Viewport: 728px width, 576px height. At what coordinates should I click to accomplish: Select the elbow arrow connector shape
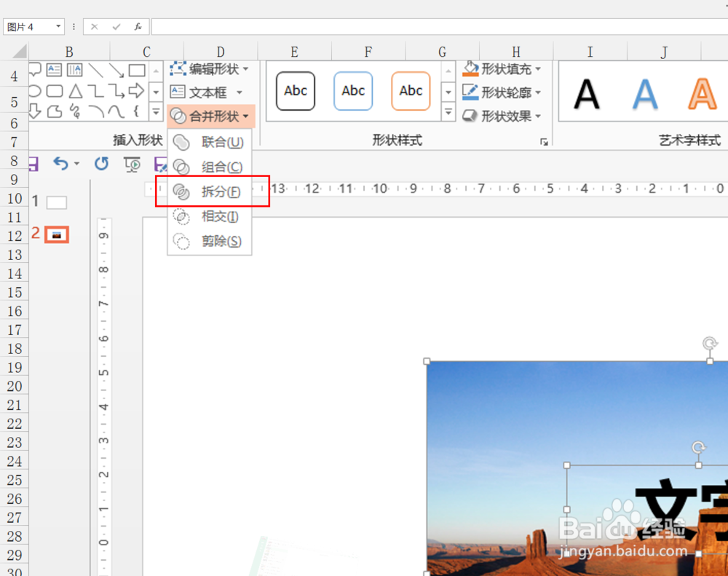(116, 91)
